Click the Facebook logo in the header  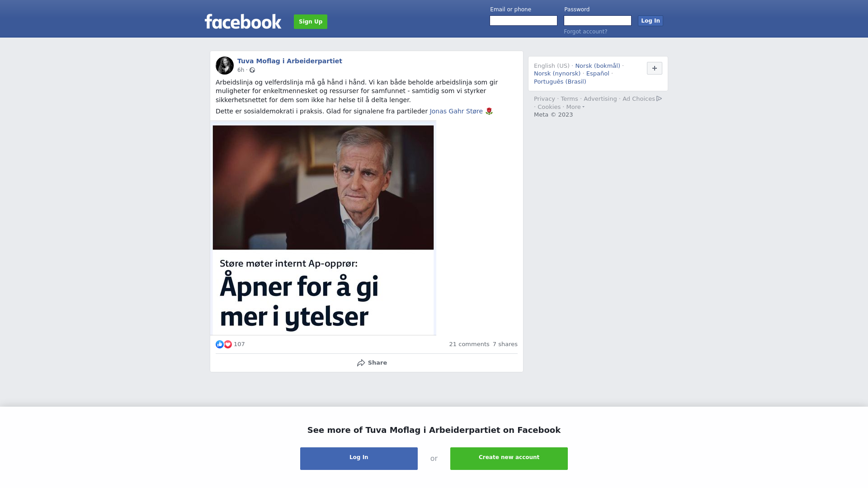tap(243, 21)
